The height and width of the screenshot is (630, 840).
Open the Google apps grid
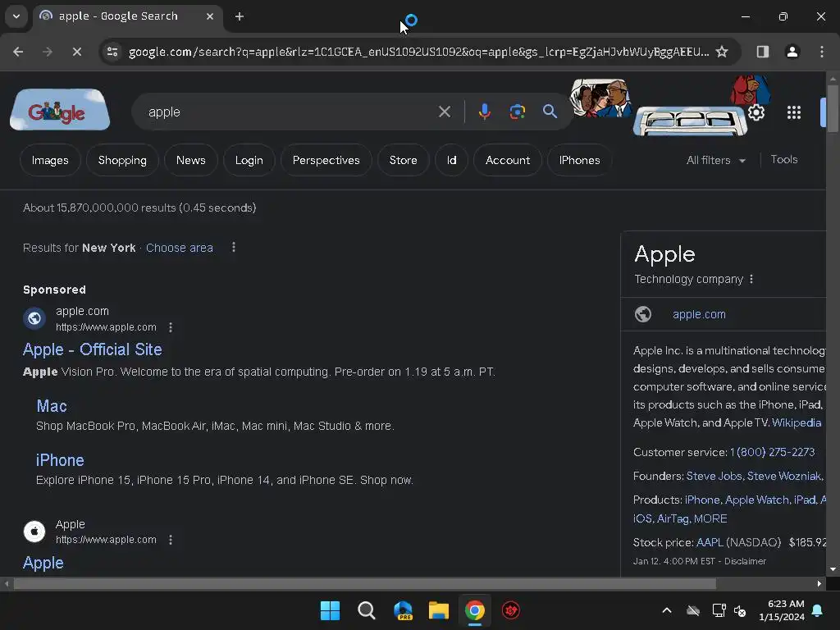793,112
